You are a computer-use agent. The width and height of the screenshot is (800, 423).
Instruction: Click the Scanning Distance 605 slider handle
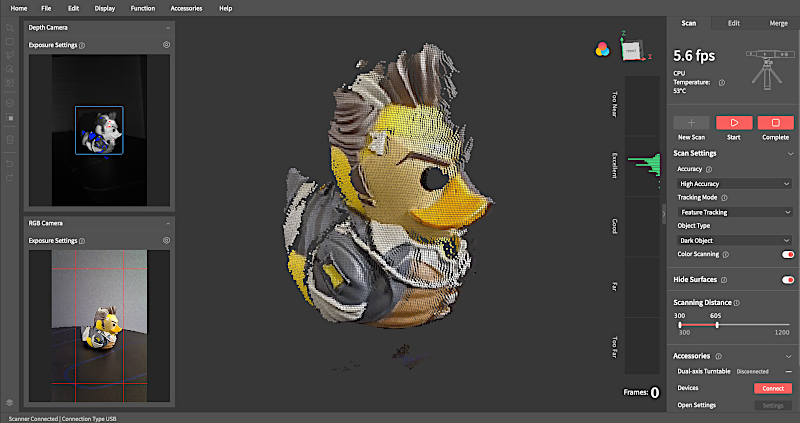717,325
